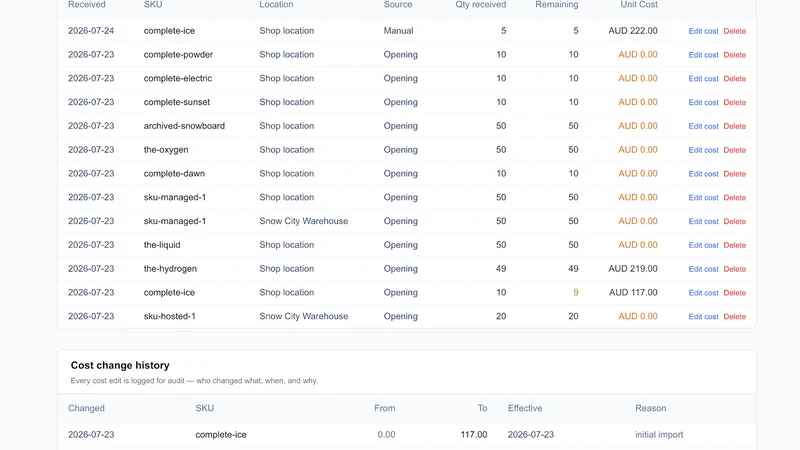Screen dimensions: 800x450
Task: Edit cost for the-liquid
Action: (x=703, y=245)
